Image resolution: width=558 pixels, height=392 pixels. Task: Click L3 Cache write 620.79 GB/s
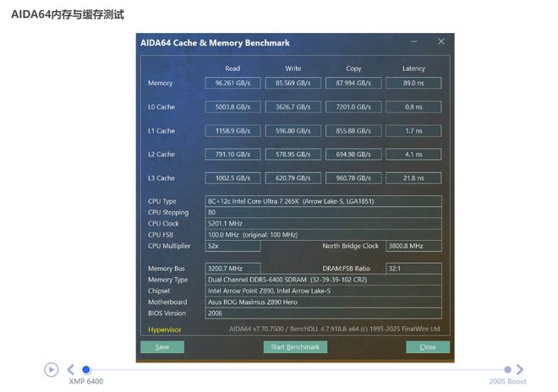[x=293, y=178]
